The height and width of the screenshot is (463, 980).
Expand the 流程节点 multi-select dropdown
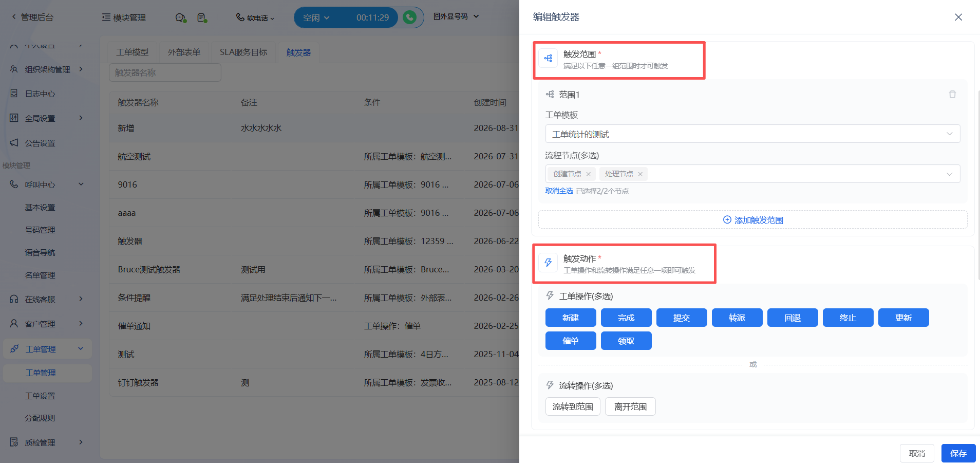tap(752, 174)
